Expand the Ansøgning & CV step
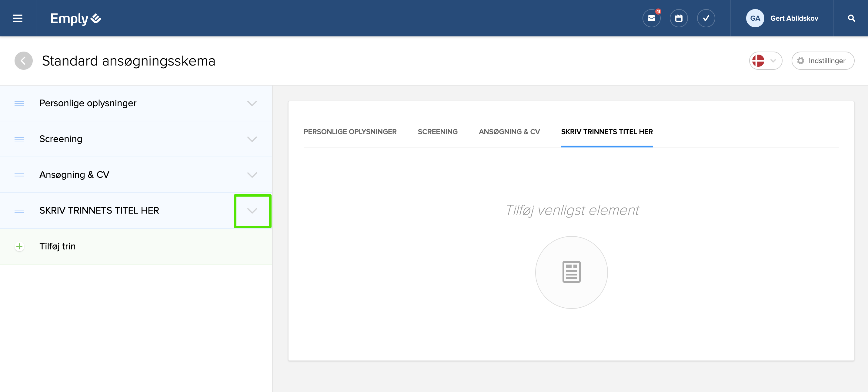Screen dimensions: 868x392 click(x=252, y=175)
